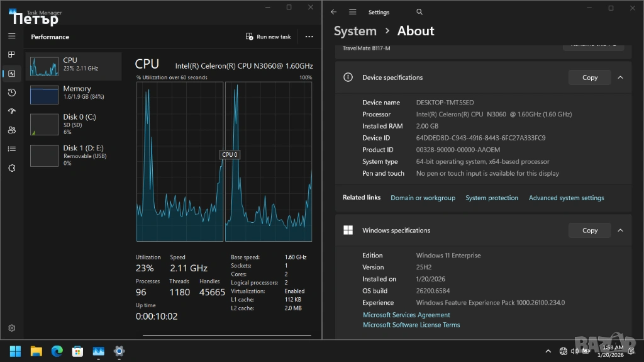Go back using Settings back arrow
The width and height of the screenshot is (644, 362).
point(334,12)
